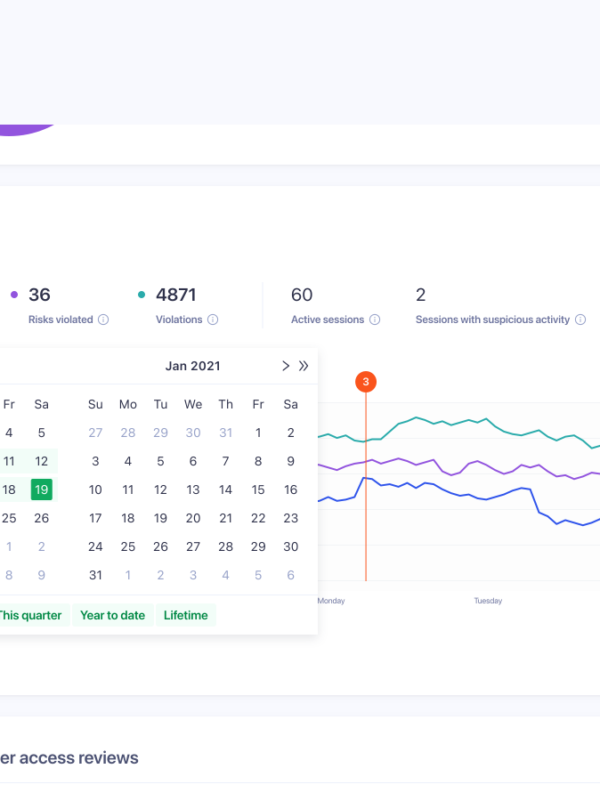This screenshot has height=801, width=600.
Task: Click info icon beside Active sessions
Action: coord(374,320)
